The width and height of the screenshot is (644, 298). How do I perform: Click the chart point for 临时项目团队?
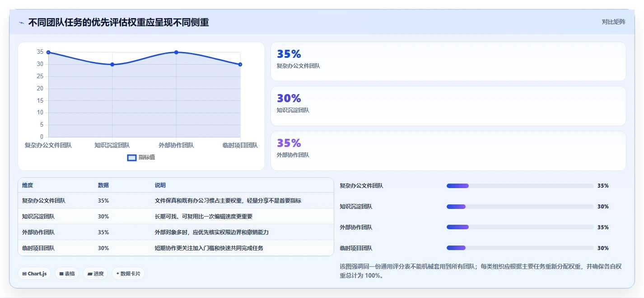pos(240,65)
